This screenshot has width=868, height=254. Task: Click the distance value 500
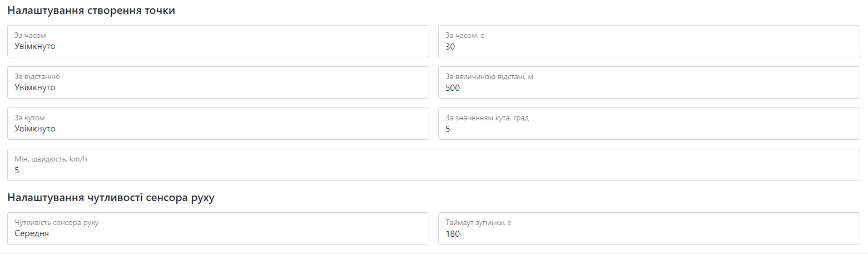pos(453,88)
